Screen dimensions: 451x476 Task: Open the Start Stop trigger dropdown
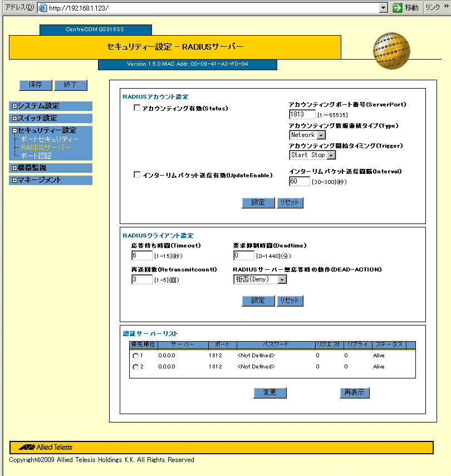click(x=331, y=156)
